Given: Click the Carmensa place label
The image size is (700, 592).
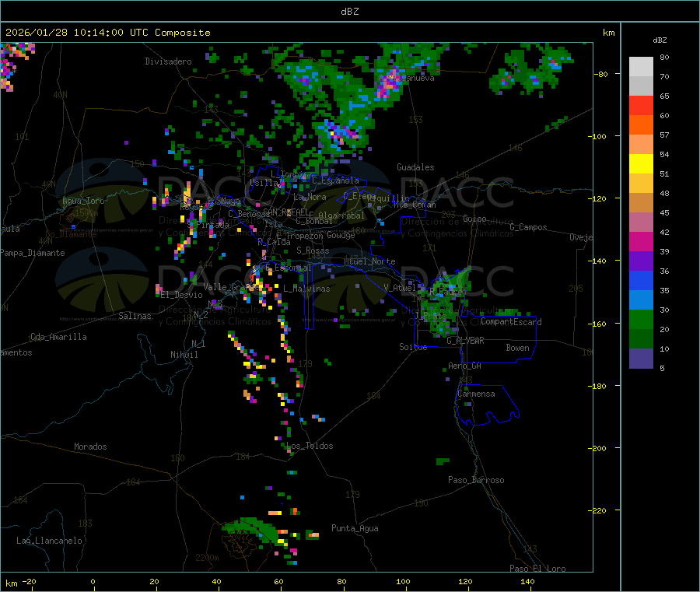Looking at the screenshot, I should tap(476, 394).
